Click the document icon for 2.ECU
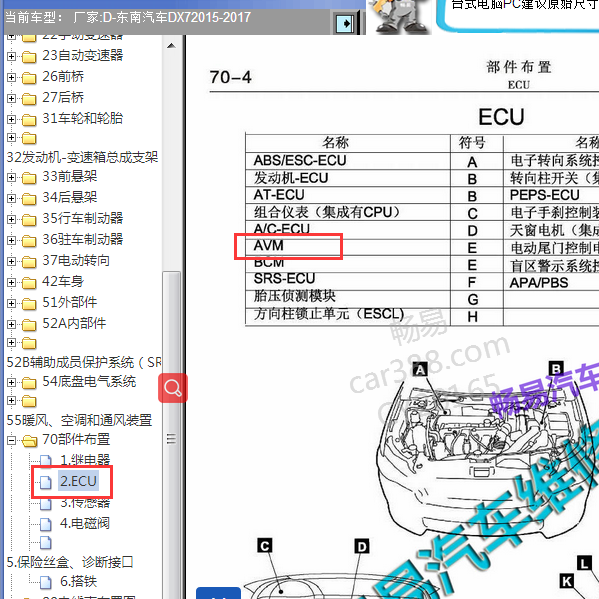Image resolution: width=599 pixels, height=599 pixels. click(45, 482)
